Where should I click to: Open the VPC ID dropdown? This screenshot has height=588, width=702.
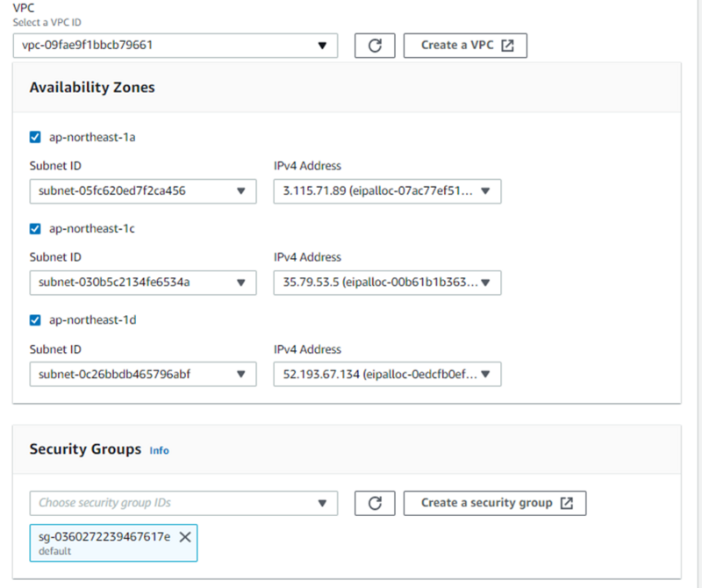(x=175, y=46)
